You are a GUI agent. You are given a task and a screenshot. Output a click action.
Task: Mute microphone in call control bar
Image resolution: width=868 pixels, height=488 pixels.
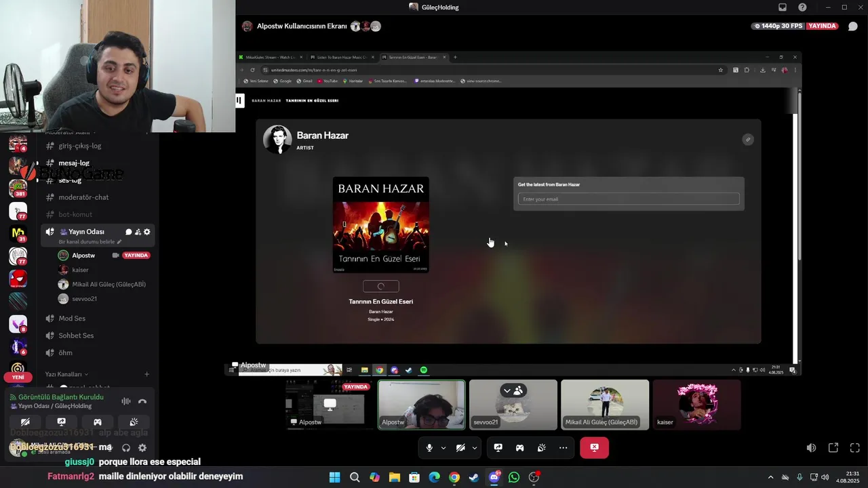point(429,447)
